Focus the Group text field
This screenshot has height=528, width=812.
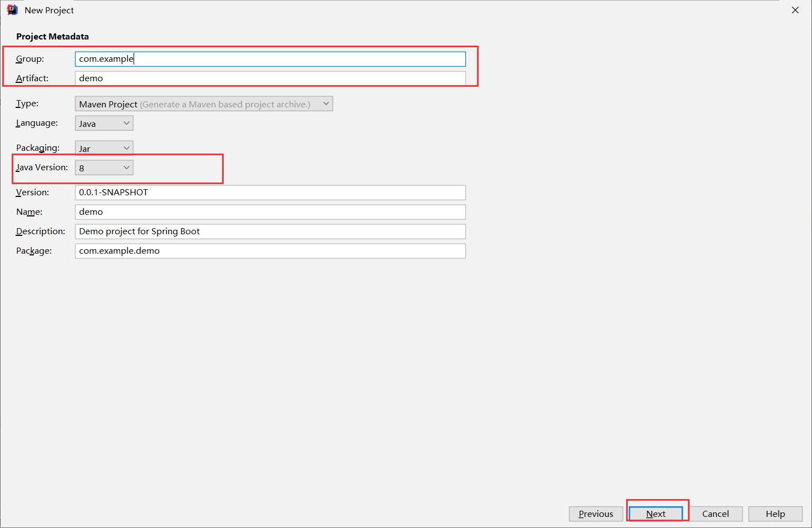(270, 59)
